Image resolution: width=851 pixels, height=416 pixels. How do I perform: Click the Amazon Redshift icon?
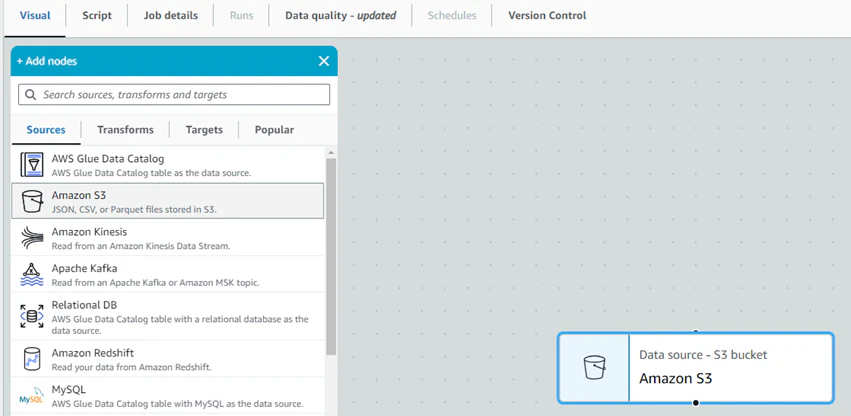tap(31, 359)
